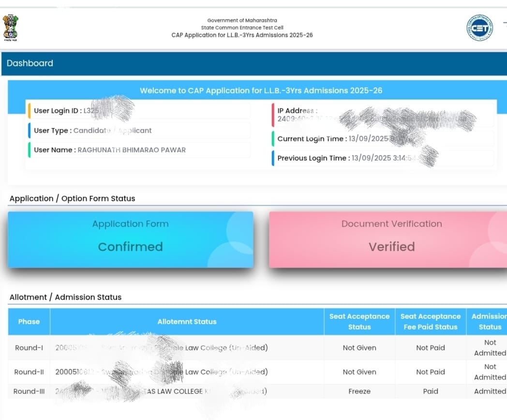Select the Round-I phase cell

(x=29, y=347)
